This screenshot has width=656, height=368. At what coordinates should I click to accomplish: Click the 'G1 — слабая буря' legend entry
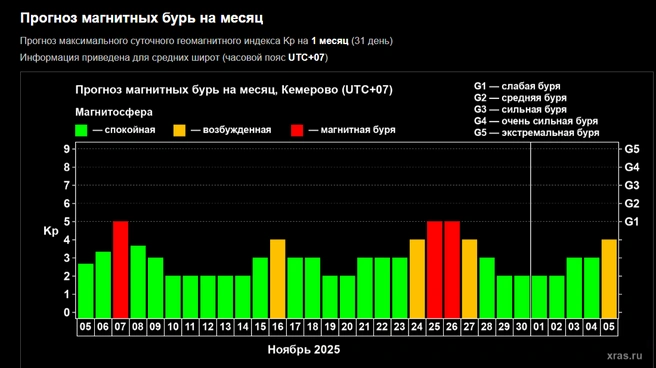coord(517,86)
